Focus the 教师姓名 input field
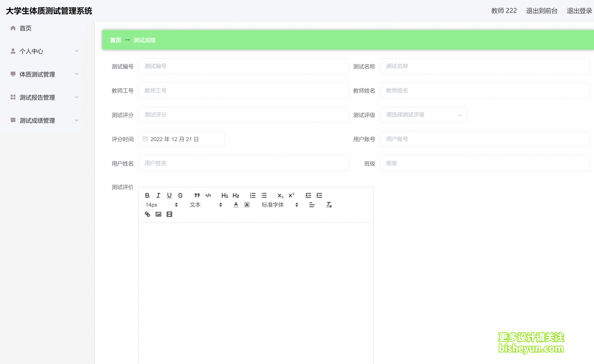This screenshot has height=364, width=594. click(x=485, y=90)
